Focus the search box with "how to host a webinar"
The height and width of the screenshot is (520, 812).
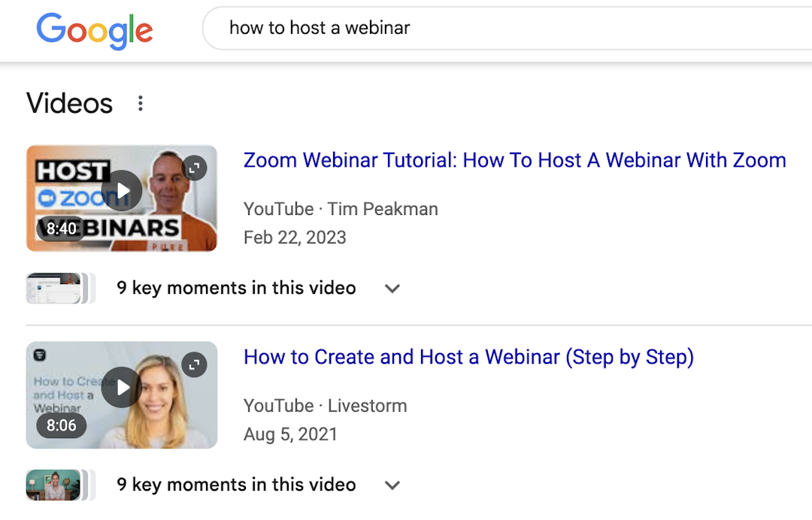pos(507,28)
